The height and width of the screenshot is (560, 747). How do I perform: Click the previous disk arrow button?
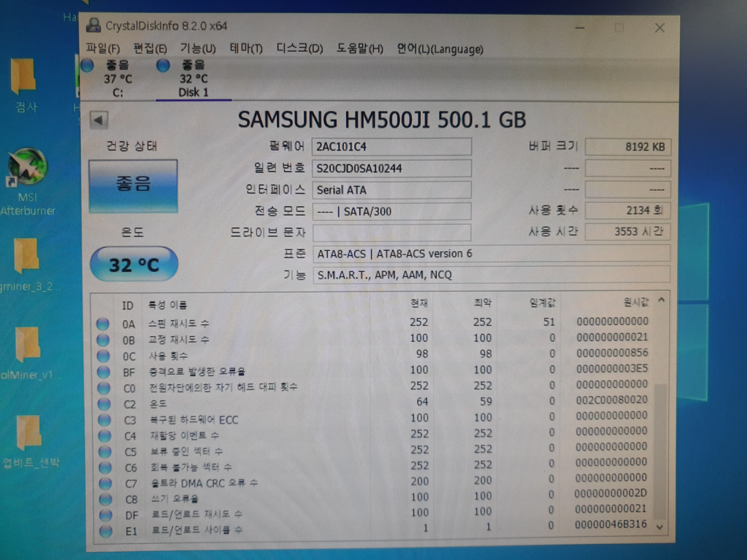99,120
